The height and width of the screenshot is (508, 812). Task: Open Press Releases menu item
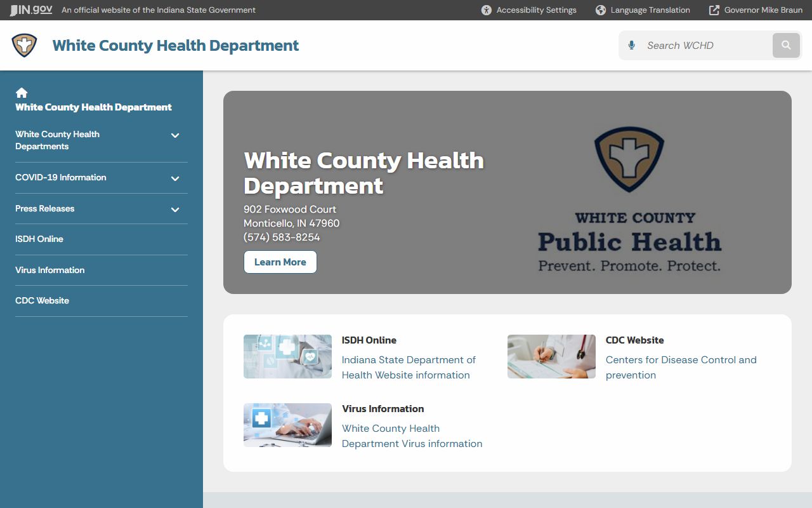click(45, 208)
